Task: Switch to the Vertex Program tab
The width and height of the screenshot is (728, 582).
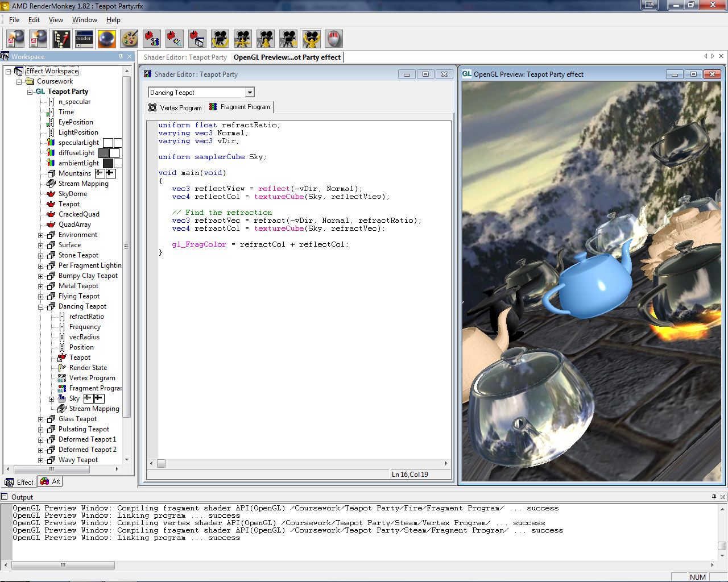Action: [x=175, y=107]
